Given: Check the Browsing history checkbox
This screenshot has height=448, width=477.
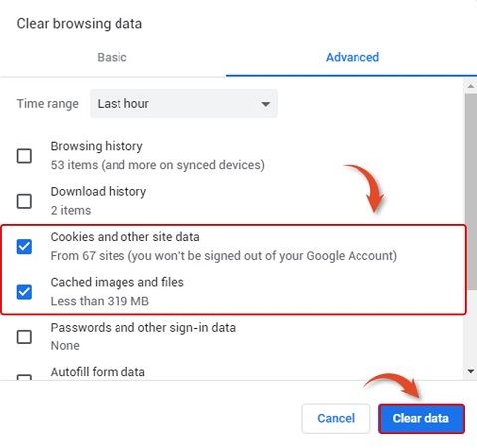Looking at the screenshot, I should (x=24, y=156).
